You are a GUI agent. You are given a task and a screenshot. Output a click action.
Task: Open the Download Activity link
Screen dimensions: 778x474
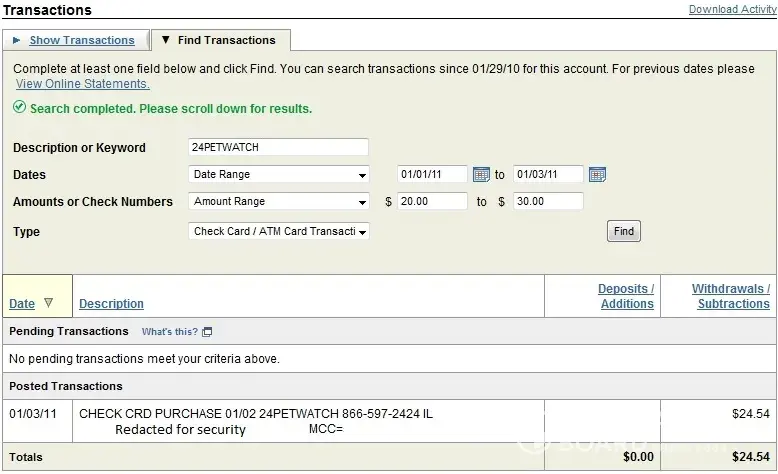pos(732,9)
